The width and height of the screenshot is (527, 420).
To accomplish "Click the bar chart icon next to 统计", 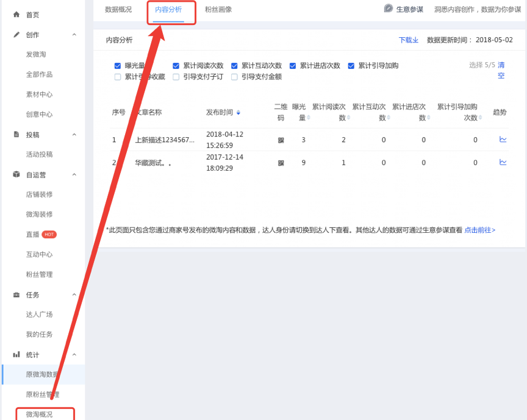I will tap(16, 354).
